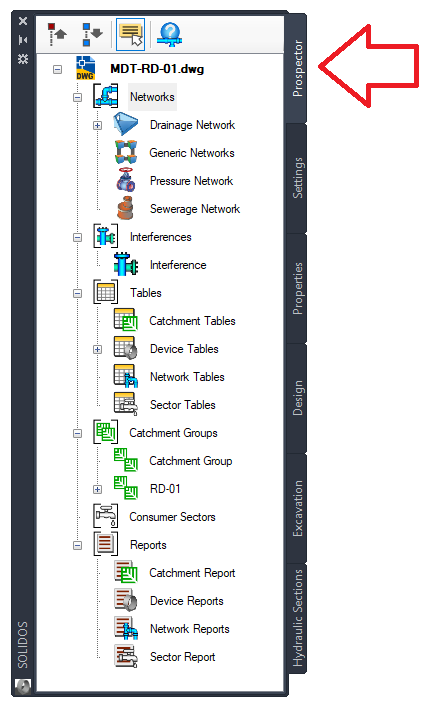Toggle the palette auto-hide button
This screenshot has width=434, height=705.
23,40
